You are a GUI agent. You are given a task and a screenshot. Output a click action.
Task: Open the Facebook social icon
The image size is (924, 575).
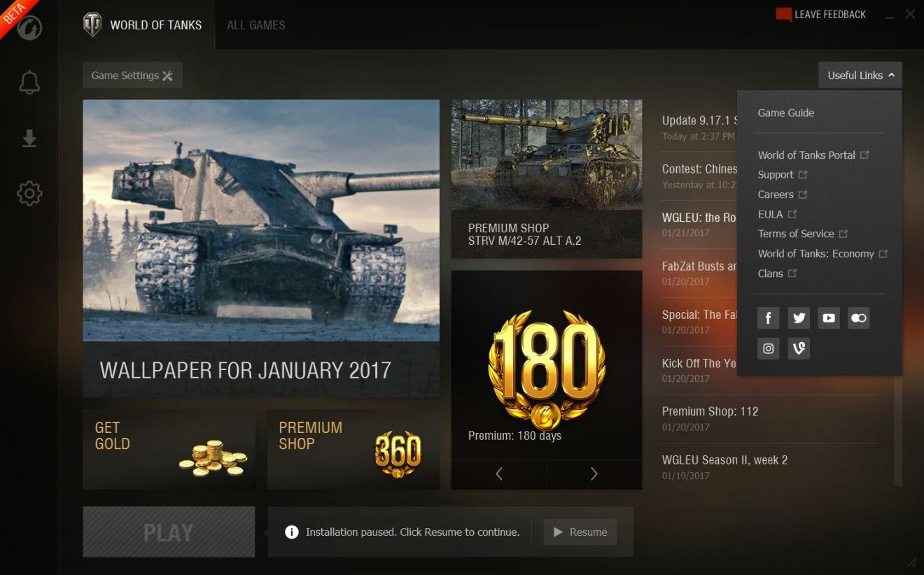(769, 318)
